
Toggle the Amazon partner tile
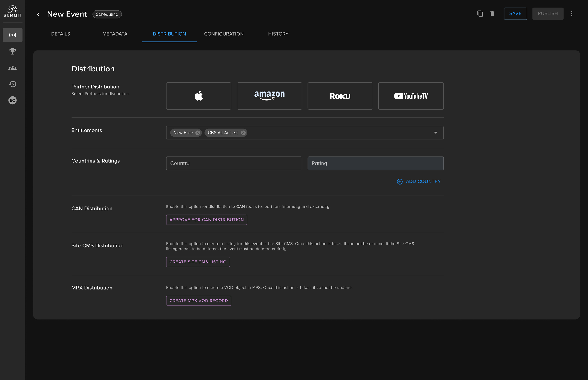point(269,96)
